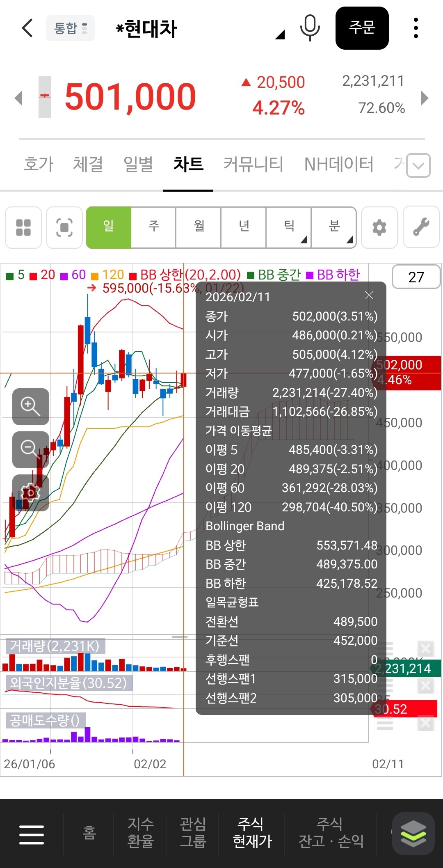This screenshot has width=443, height=868.
Task: Remove the foreign ownership panel with X
Action: (x=426, y=686)
